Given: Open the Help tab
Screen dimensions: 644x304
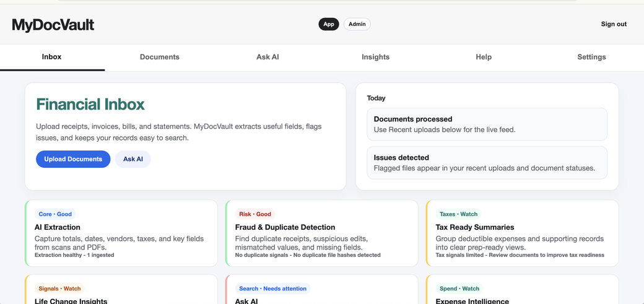Looking at the screenshot, I should 484,57.
